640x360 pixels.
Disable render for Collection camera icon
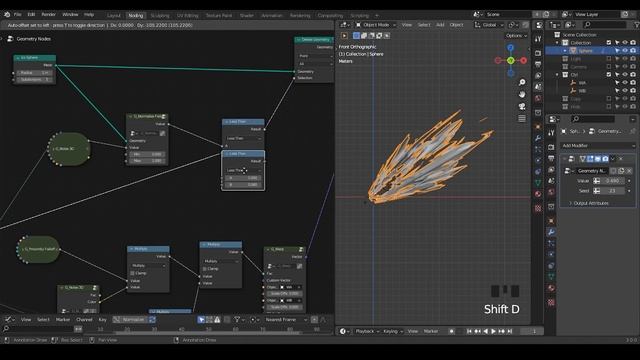[633, 42]
